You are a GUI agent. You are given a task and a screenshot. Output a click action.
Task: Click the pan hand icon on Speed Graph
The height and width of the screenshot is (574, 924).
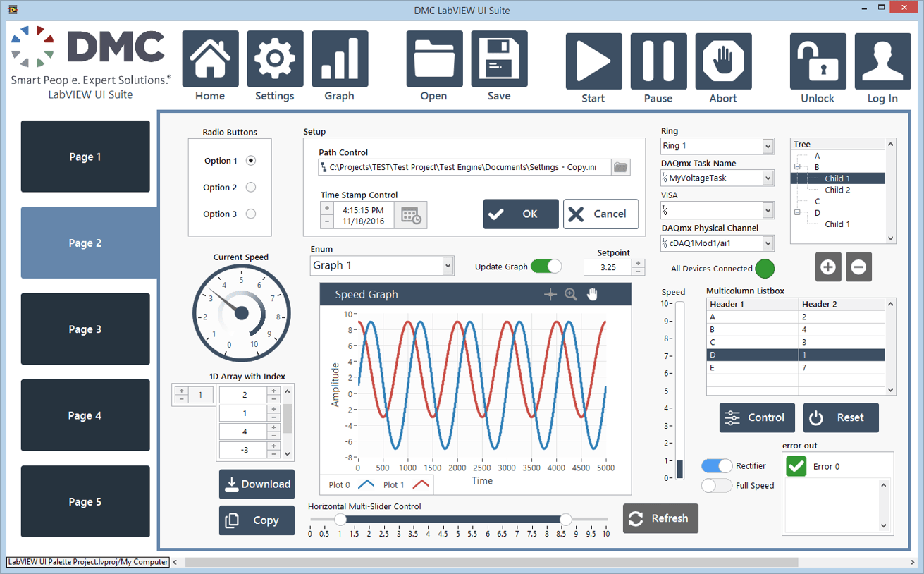tap(592, 294)
